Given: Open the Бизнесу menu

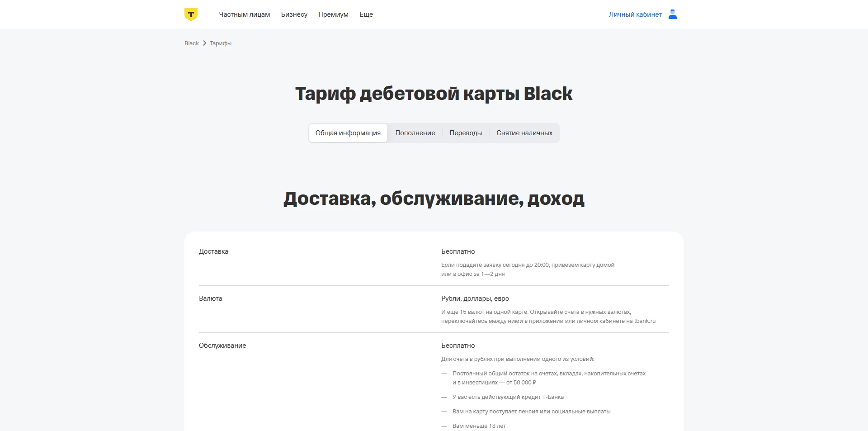Looking at the screenshot, I should coord(294,14).
